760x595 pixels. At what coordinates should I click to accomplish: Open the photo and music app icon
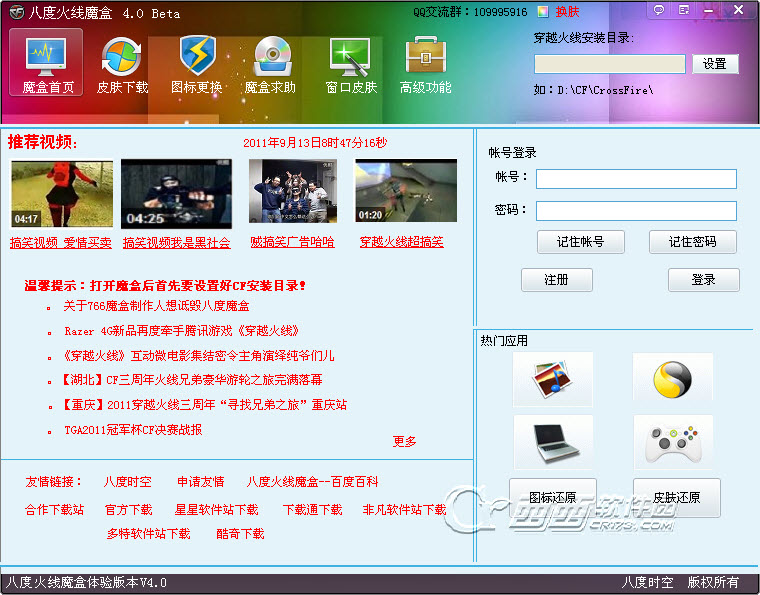553,379
